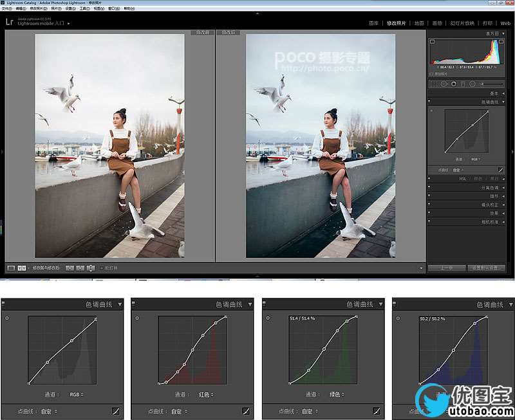
Task: Click the before/after YY view icon
Action: (x=22, y=268)
